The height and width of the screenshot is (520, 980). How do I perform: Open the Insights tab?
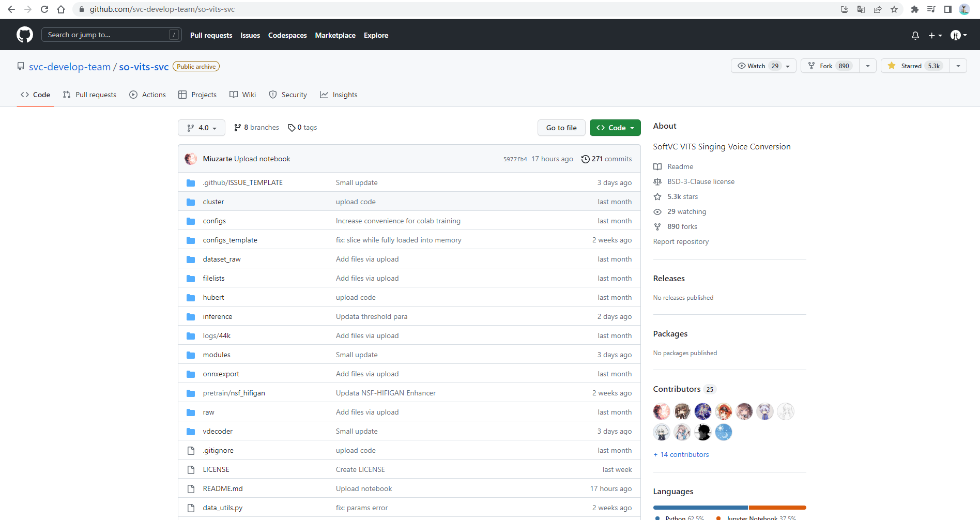[x=339, y=95]
